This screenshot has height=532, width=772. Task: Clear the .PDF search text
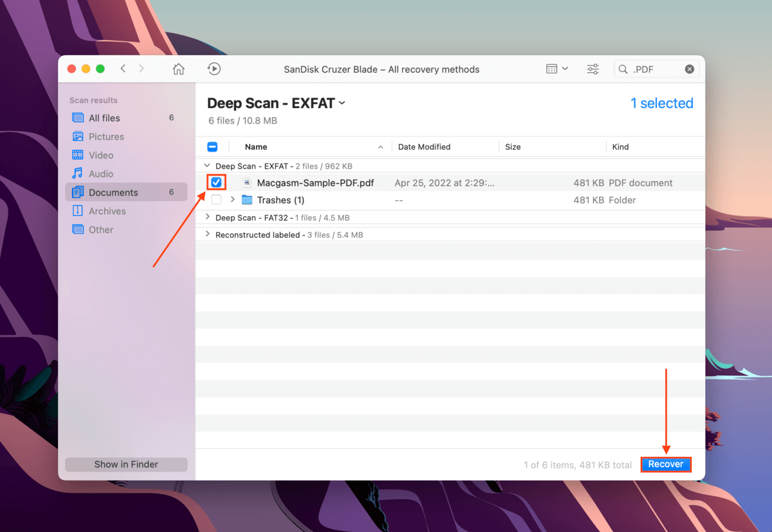[x=689, y=69]
